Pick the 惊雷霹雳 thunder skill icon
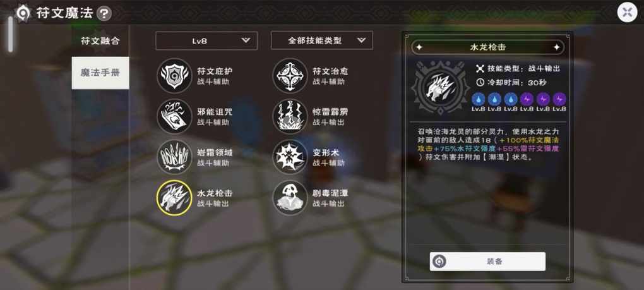 coord(290,116)
